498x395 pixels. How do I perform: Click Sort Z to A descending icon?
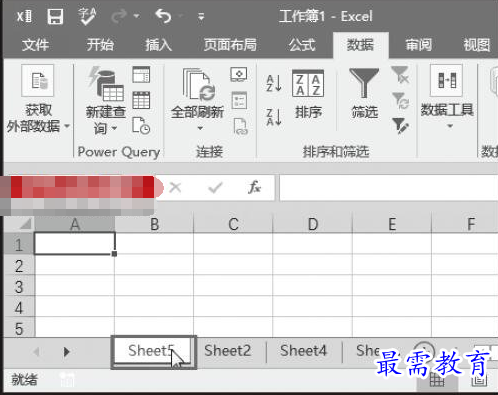(274, 117)
